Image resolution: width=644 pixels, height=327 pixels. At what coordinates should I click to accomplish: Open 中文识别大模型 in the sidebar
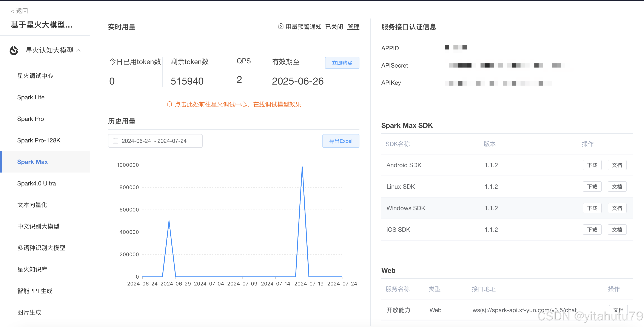click(38, 226)
